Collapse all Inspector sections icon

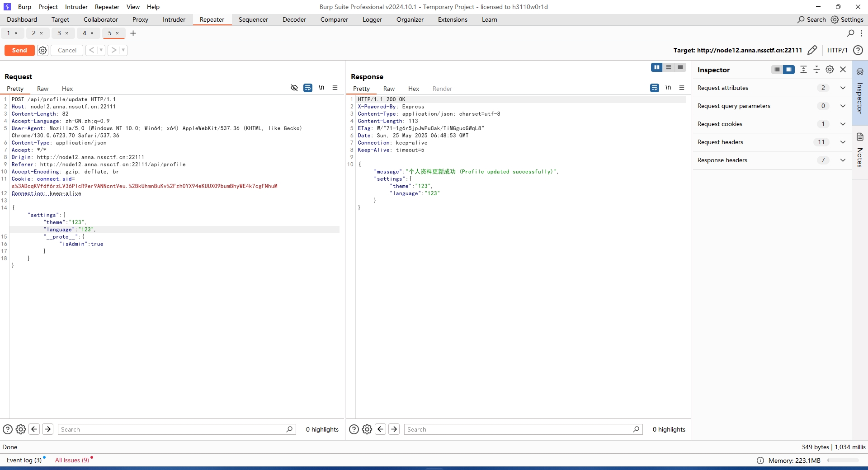[x=816, y=70]
